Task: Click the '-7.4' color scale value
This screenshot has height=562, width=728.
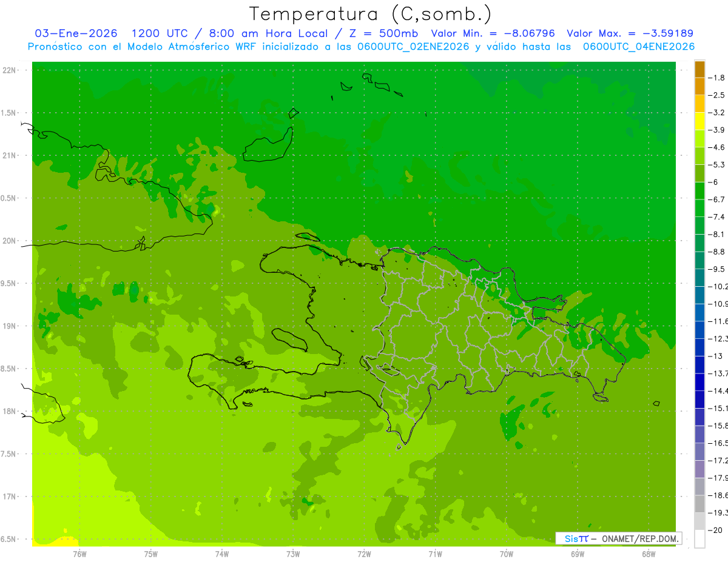Action: 716,217
